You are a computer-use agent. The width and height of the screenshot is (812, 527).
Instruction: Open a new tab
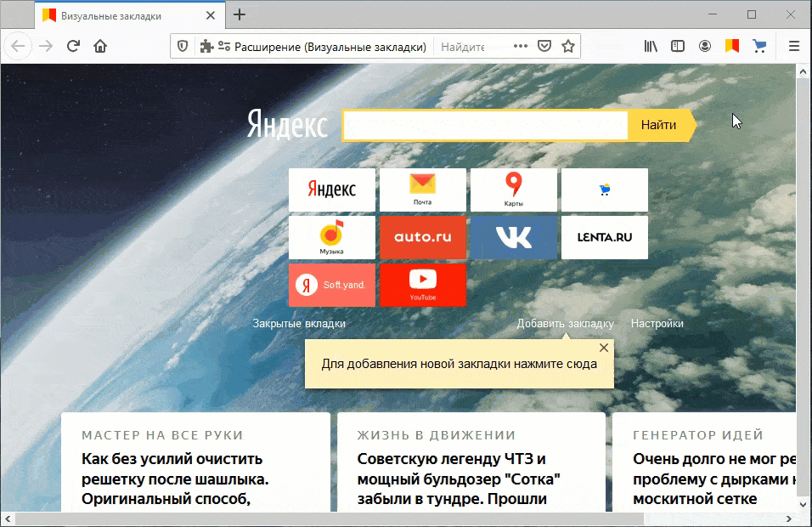point(240,14)
